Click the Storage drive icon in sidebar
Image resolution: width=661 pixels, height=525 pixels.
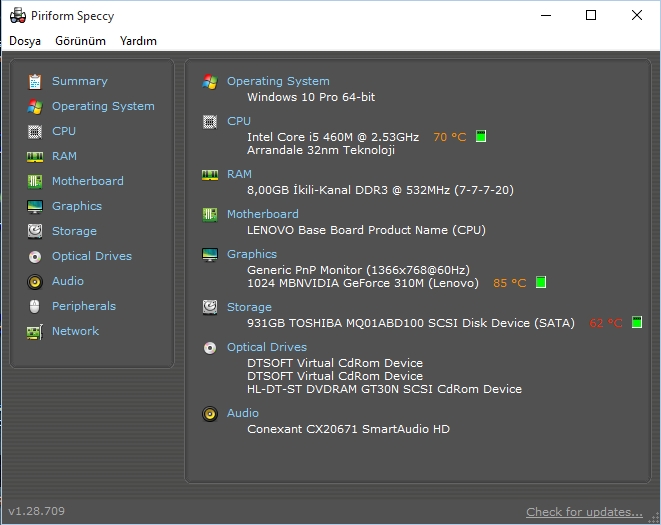[35, 231]
